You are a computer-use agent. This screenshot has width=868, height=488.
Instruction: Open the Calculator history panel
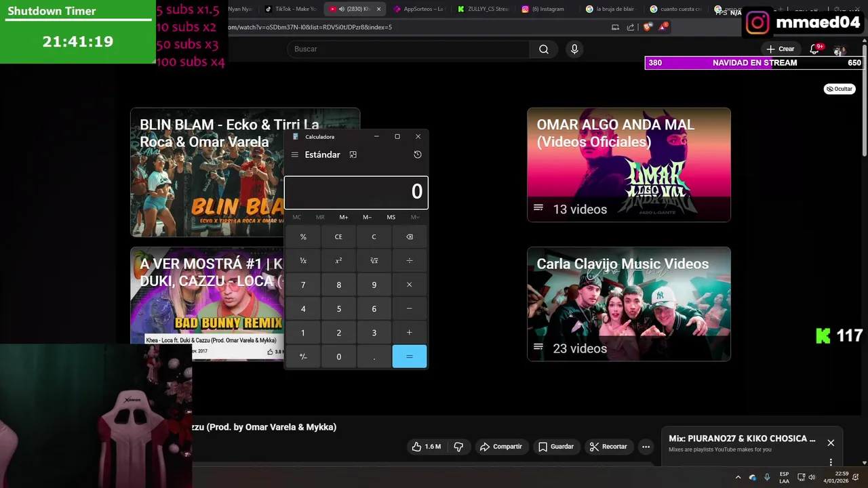pos(418,155)
